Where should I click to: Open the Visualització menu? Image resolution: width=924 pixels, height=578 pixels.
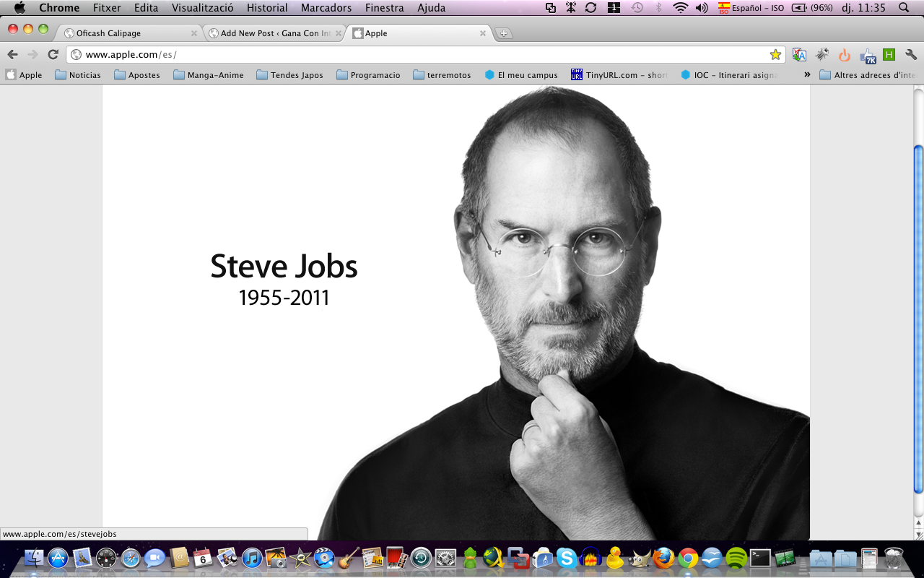click(x=202, y=8)
